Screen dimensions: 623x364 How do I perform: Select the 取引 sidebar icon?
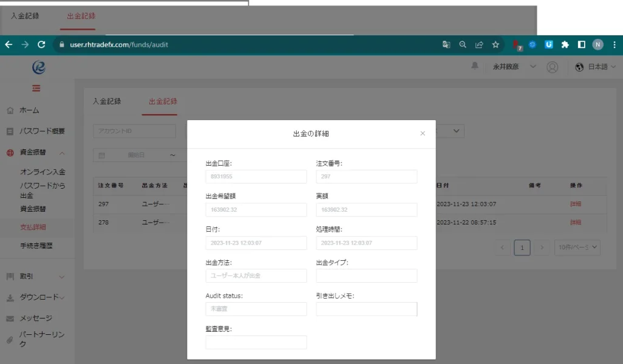tap(9, 277)
